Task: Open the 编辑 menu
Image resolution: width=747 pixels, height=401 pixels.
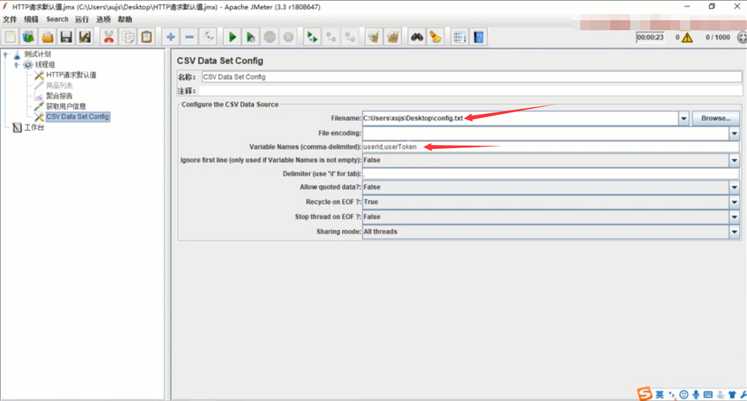Action: [31, 19]
